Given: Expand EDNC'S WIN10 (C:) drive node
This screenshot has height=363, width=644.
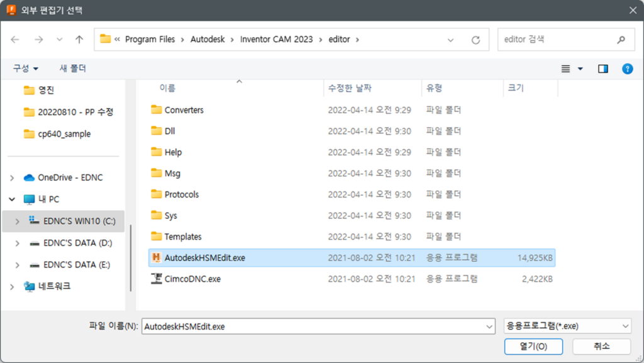Looking at the screenshot, I should tap(17, 221).
